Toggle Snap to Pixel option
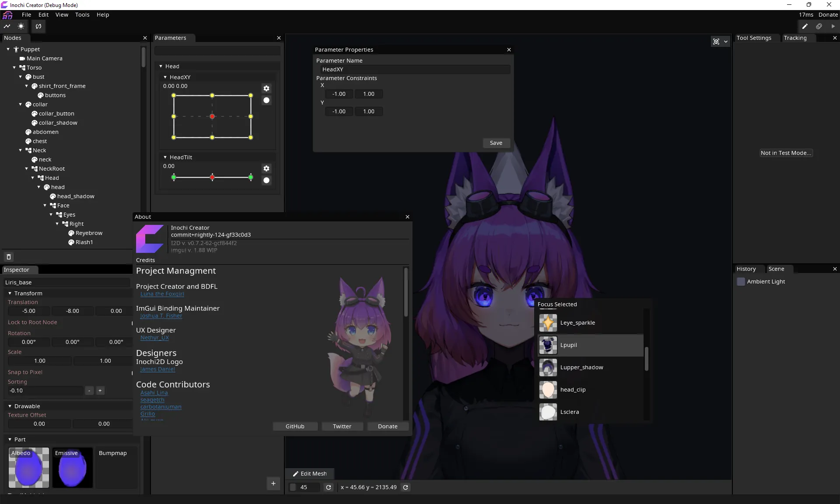 click(132, 373)
